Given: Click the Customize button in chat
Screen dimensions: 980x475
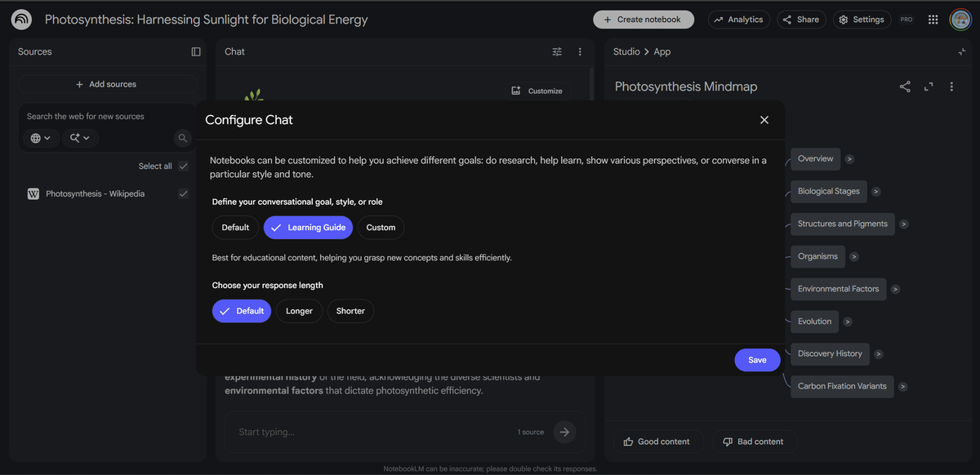Looking at the screenshot, I should tap(537, 91).
